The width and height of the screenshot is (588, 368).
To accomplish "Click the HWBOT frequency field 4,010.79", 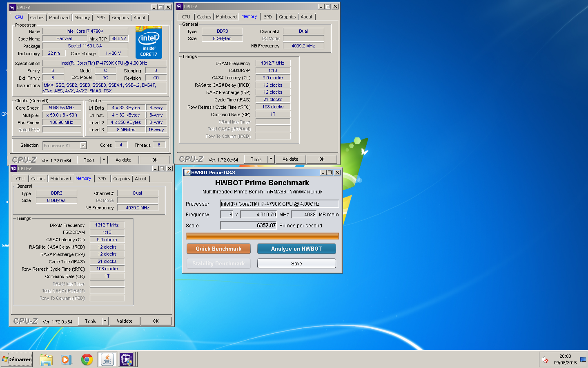I will [x=259, y=214].
